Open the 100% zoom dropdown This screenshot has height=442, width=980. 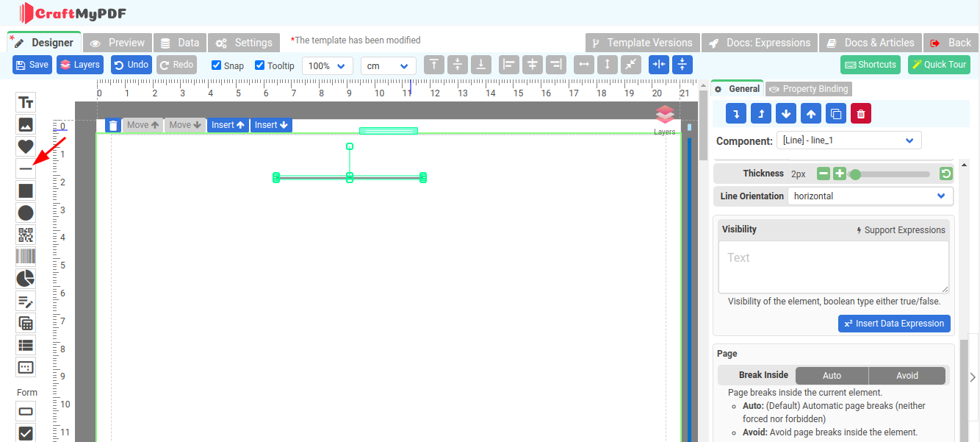pyautogui.click(x=327, y=66)
